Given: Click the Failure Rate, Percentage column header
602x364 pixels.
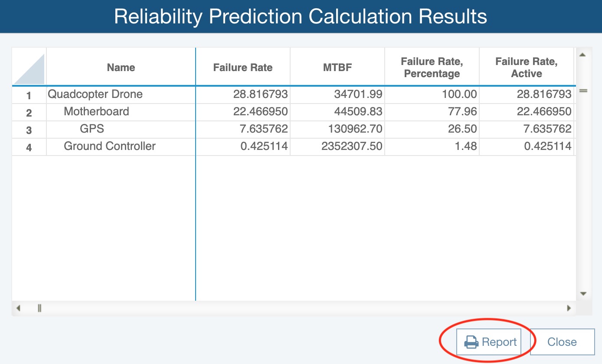Looking at the screenshot, I should point(432,67).
